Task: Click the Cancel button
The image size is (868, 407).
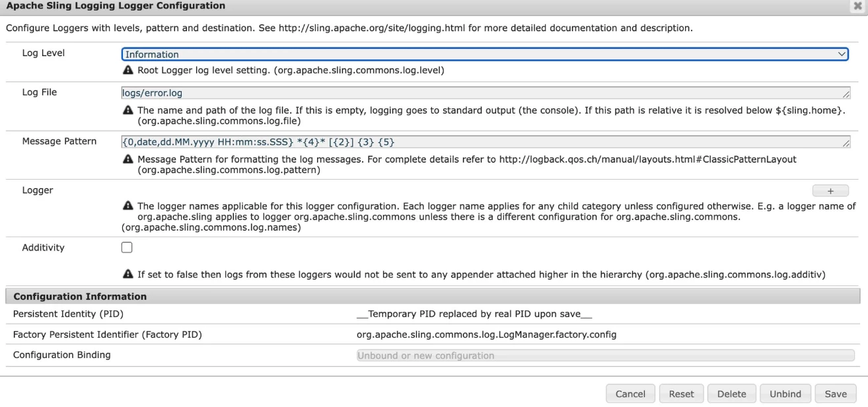Action: click(630, 394)
